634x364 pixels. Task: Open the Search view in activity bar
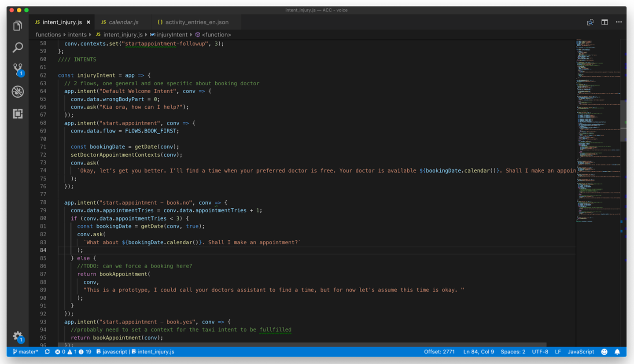coord(18,47)
